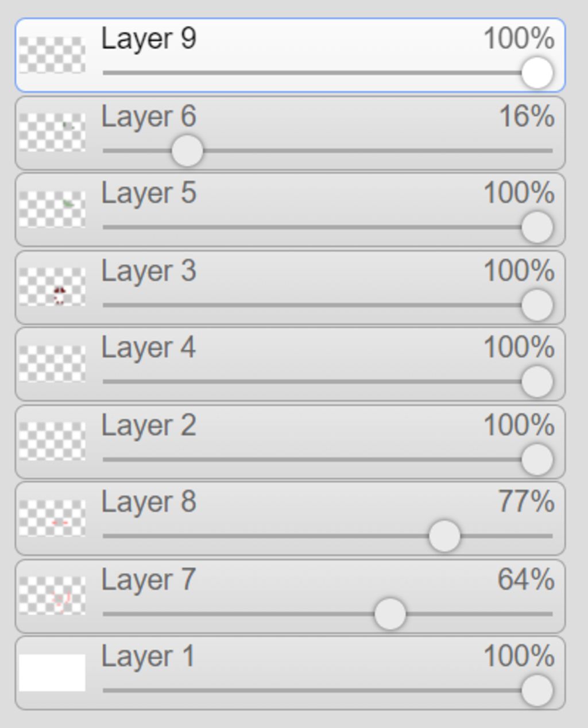The height and width of the screenshot is (728, 588).
Task: Click the Layer 1 opacity slider handle
Action: (x=537, y=691)
